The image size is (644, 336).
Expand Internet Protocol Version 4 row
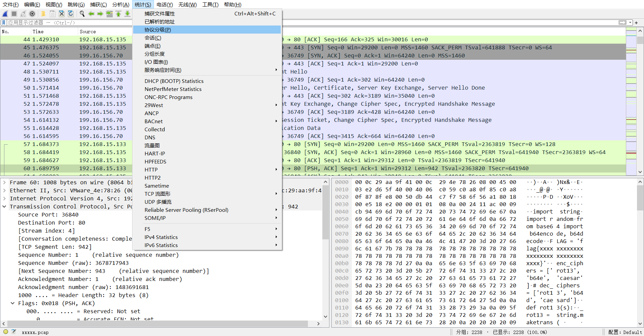click(x=4, y=198)
